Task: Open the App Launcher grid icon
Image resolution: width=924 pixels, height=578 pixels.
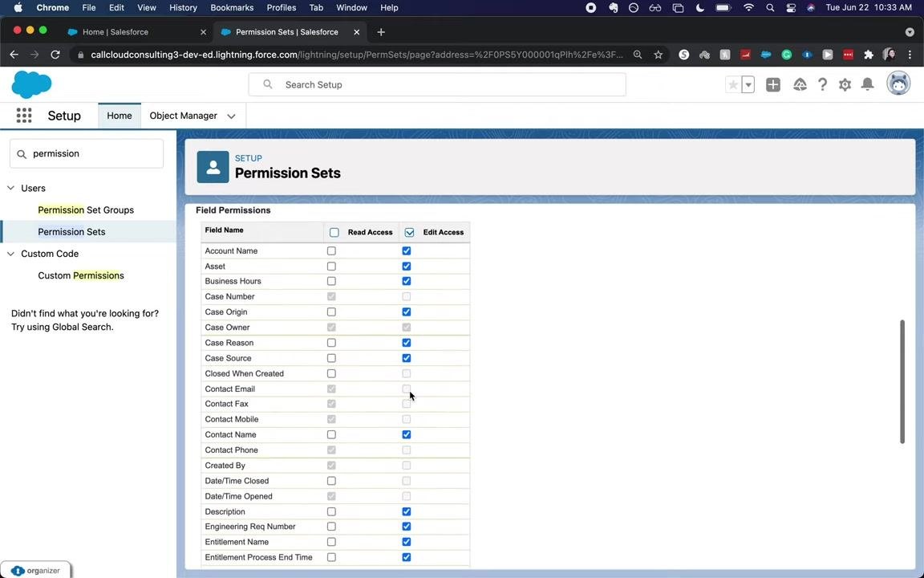Action: [24, 116]
